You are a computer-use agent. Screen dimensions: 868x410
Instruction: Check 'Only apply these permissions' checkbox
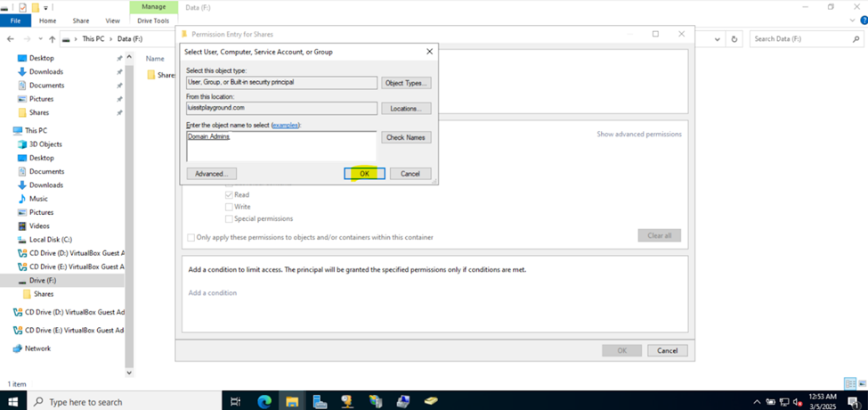click(191, 237)
